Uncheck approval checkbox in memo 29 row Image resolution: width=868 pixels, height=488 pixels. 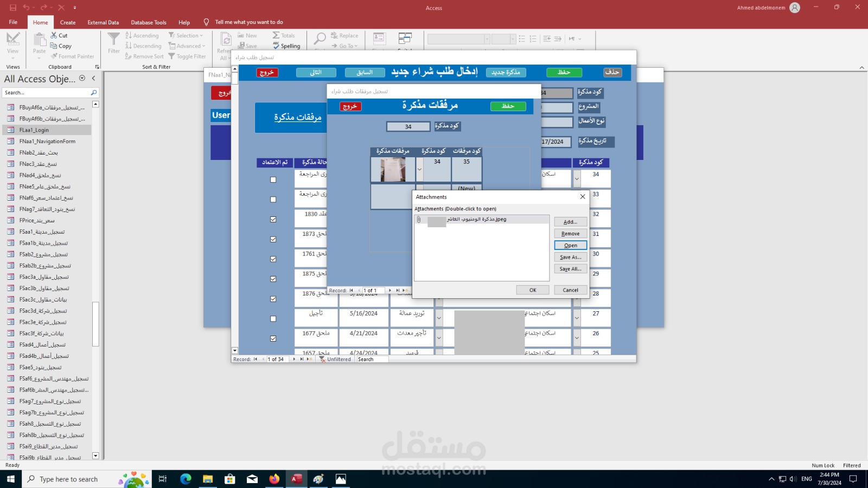tap(273, 279)
